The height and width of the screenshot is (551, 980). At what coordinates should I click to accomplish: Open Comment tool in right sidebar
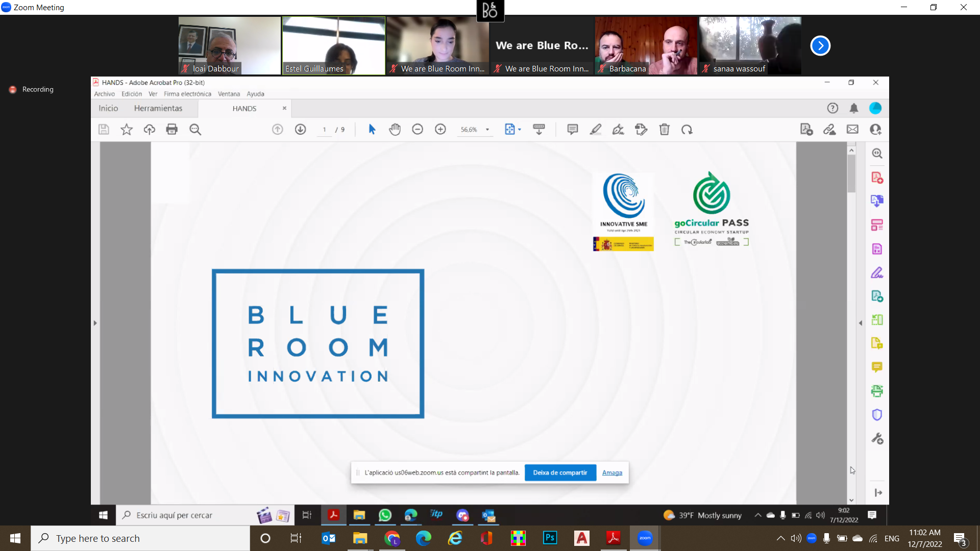point(877,367)
